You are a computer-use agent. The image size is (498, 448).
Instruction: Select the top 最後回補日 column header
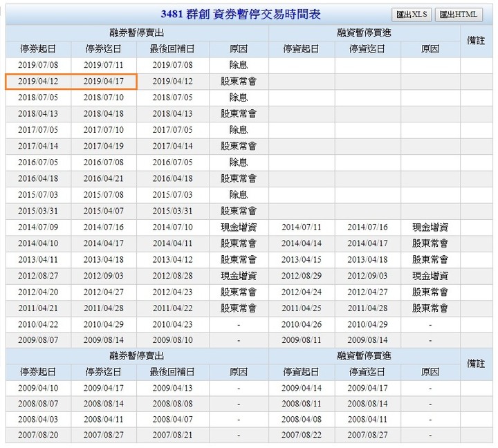pyautogui.click(x=172, y=49)
